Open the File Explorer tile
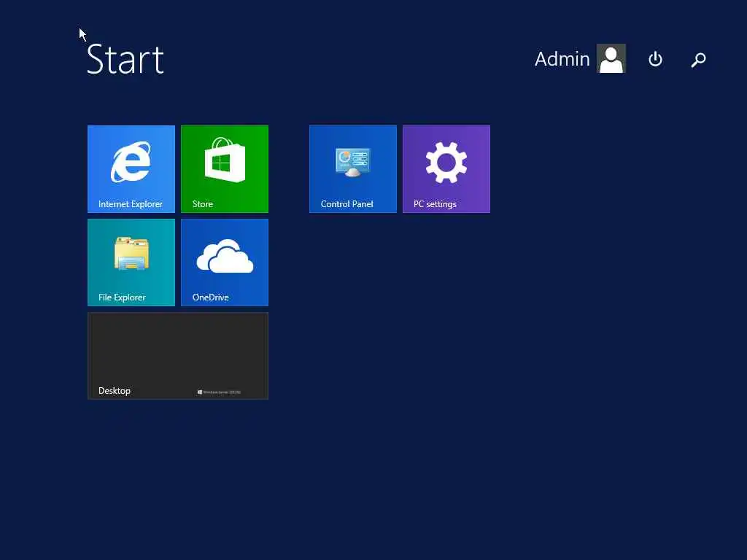Screen dimensions: 747x560 [x=131, y=262]
